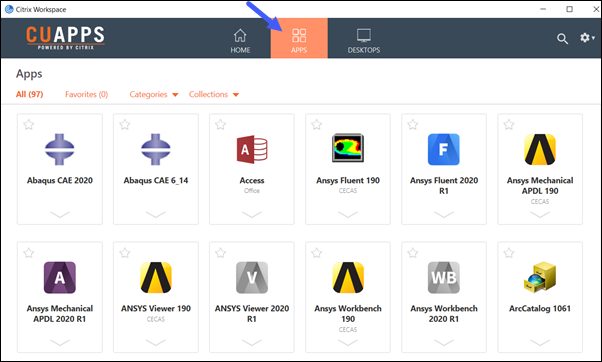Image resolution: width=602 pixels, height=362 pixels.
Task: Expand chevron under Ansys Mechanical APDL 2020 R1
Action: click(60, 342)
